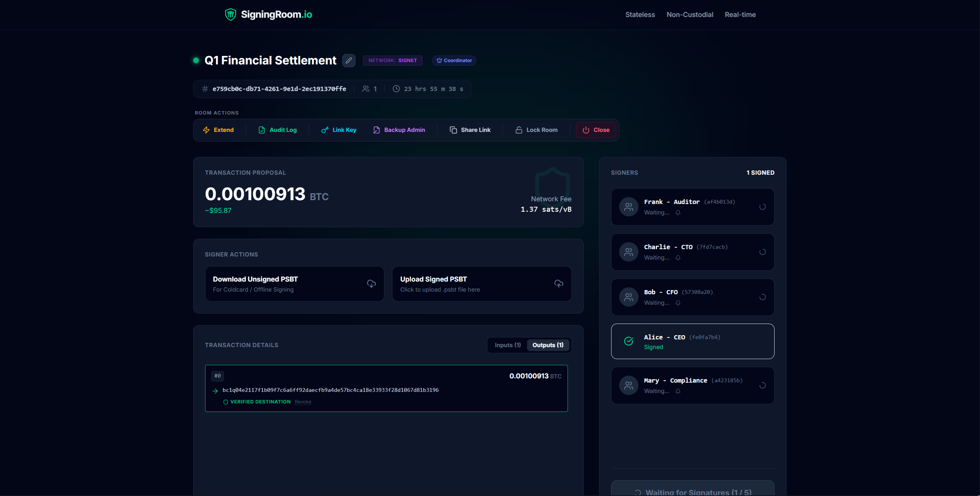
Task: Expand the Charlie - CTO signer card
Action: [692, 252]
